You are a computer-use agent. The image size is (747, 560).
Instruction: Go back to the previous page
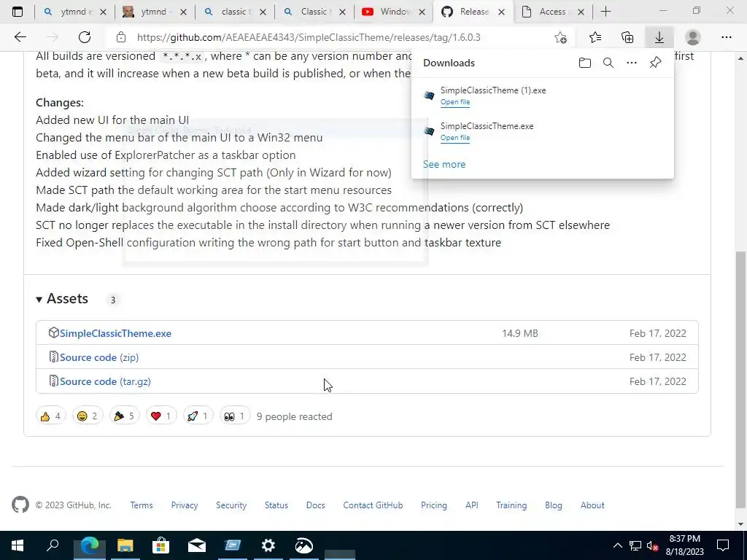click(20, 37)
